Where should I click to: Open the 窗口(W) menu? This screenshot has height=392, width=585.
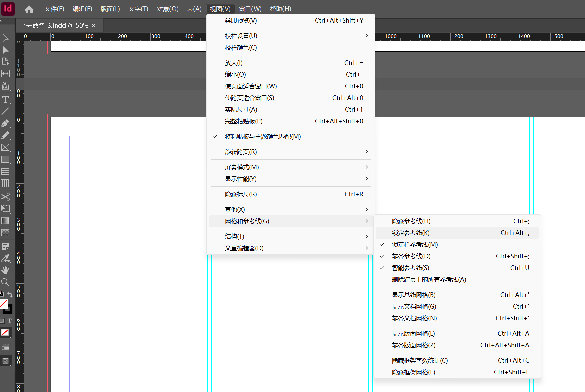[250, 9]
